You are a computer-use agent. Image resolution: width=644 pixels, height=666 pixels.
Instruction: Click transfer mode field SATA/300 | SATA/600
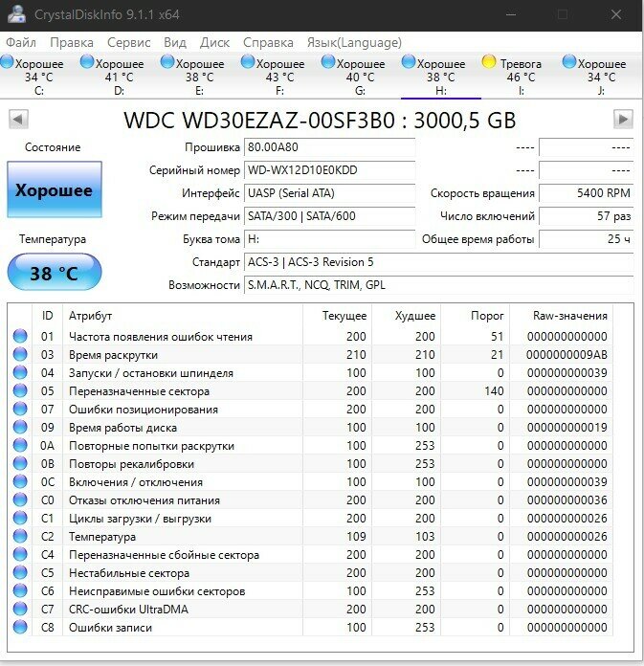coord(329,216)
